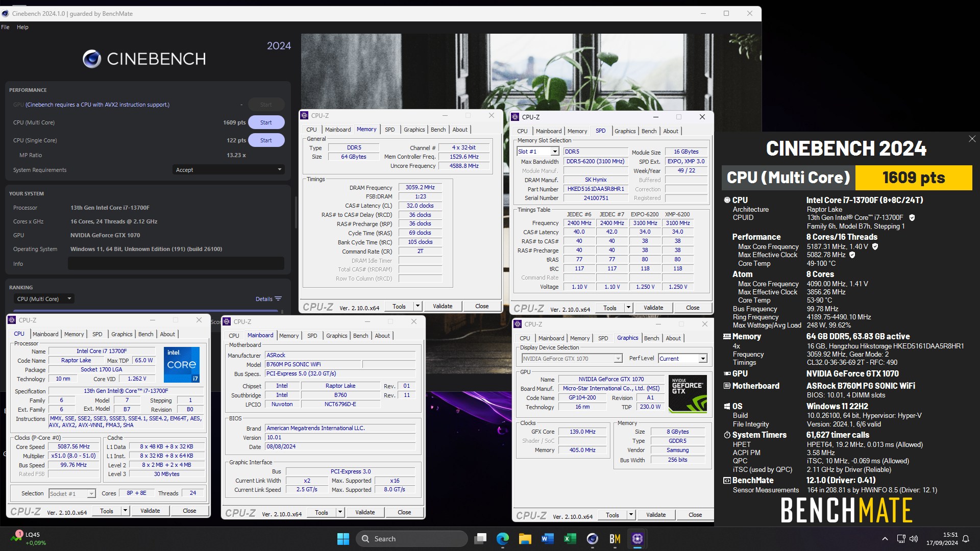Show hidden tray icons chevron
Image resolution: width=980 pixels, height=551 pixels.
click(885, 539)
